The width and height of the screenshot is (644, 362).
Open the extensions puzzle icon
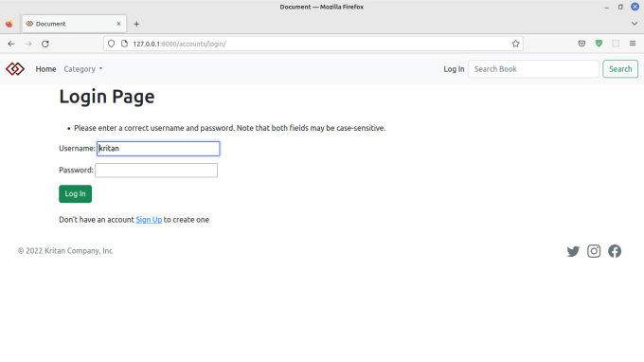[x=616, y=44]
